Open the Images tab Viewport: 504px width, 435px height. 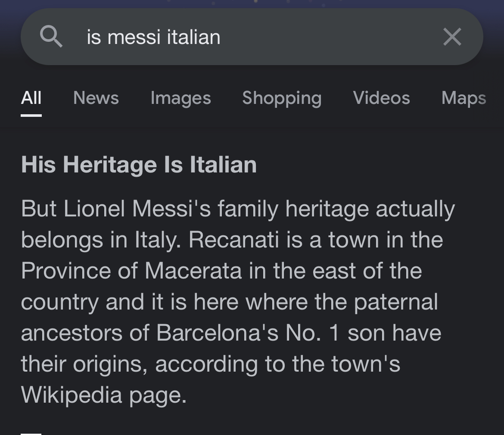click(180, 98)
